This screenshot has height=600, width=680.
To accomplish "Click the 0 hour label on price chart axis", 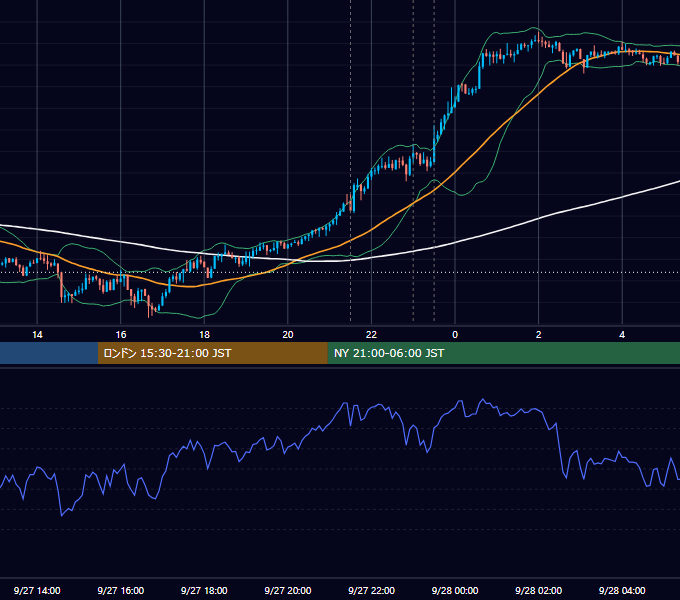I will tap(455, 335).
